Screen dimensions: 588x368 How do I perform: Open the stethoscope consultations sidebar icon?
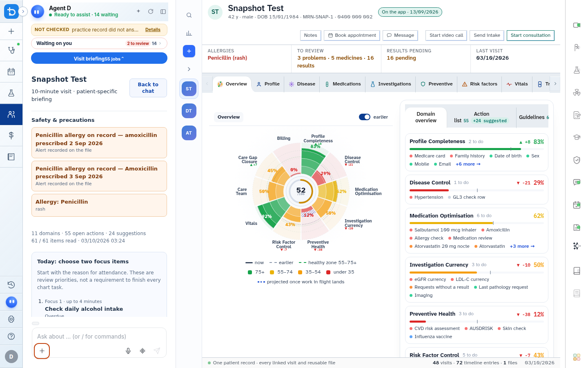point(11,50)
